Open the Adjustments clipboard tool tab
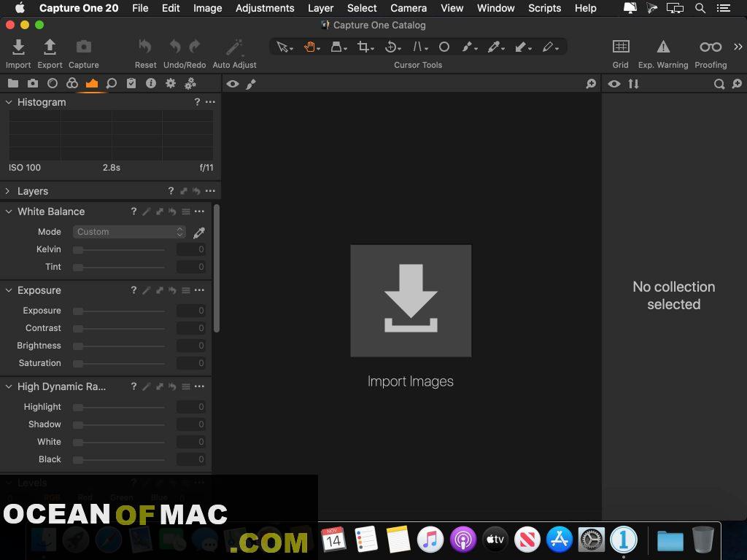Viewport: 747px width, 560px height. [131, 84]
